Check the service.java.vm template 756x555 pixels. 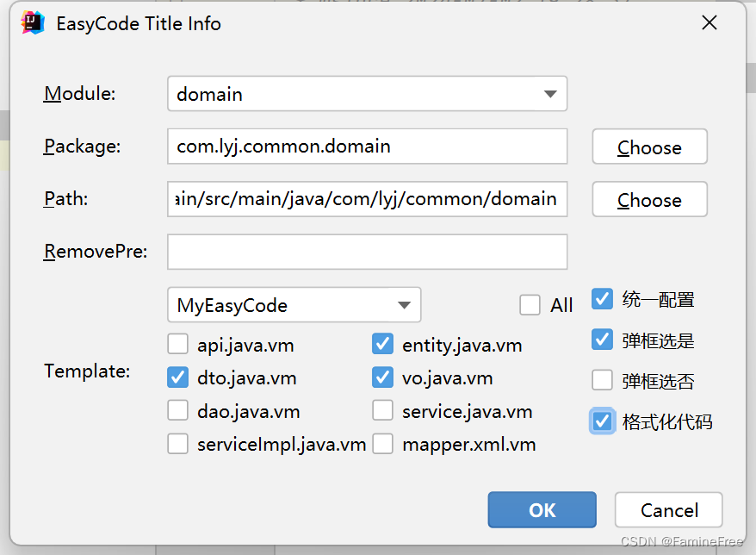pos(383,411)
